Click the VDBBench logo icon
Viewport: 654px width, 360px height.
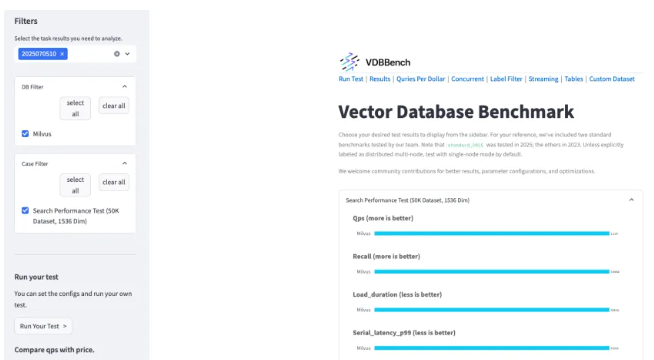click(x=349, y=62)
